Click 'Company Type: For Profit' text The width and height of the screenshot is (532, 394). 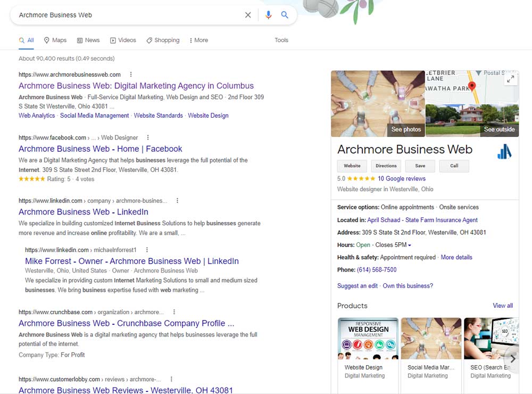pyautogui.click(x=52, y=355)
